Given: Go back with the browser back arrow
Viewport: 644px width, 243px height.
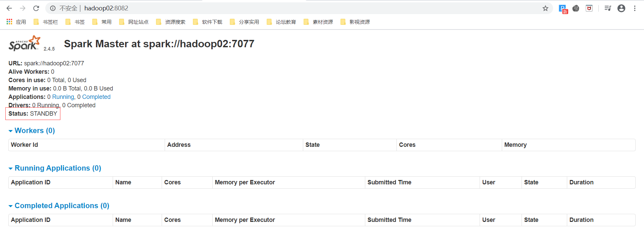Looking at the screenshot, I should [9, 8].
